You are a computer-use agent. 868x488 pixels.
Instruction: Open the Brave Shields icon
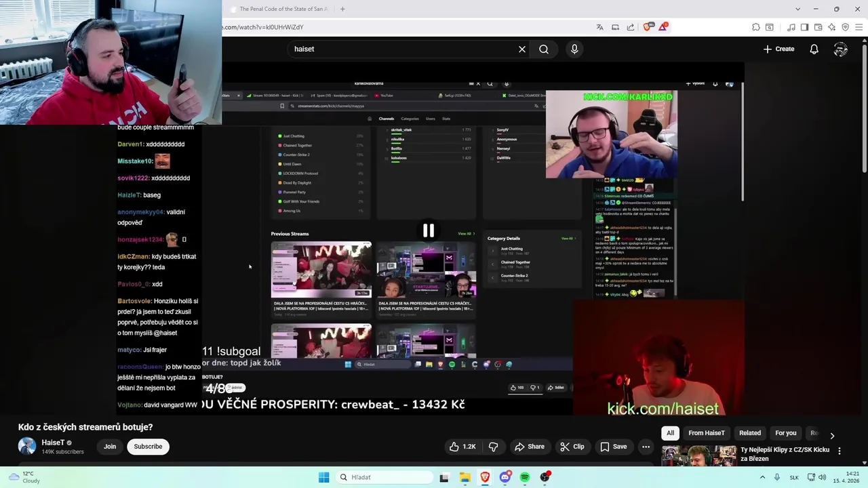647,27
